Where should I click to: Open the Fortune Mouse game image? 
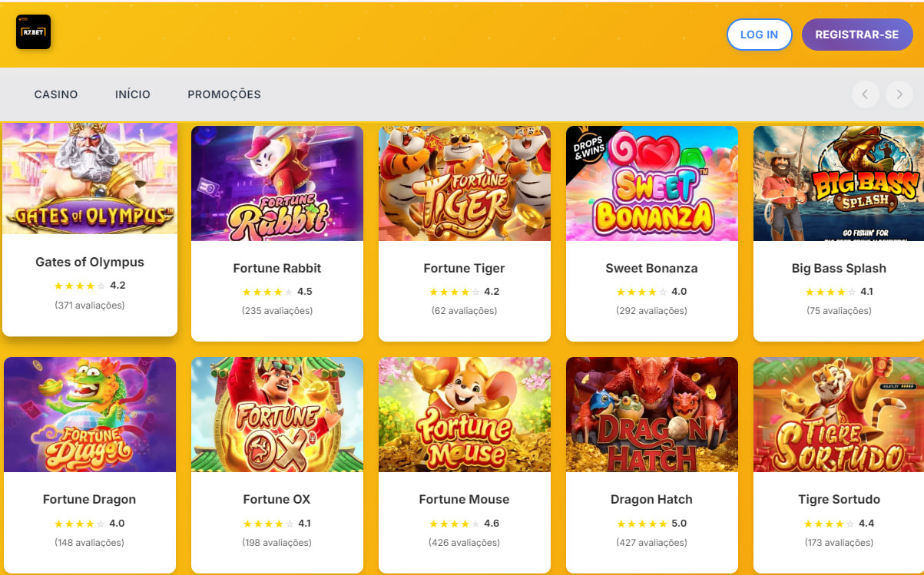tap(465, 415)
